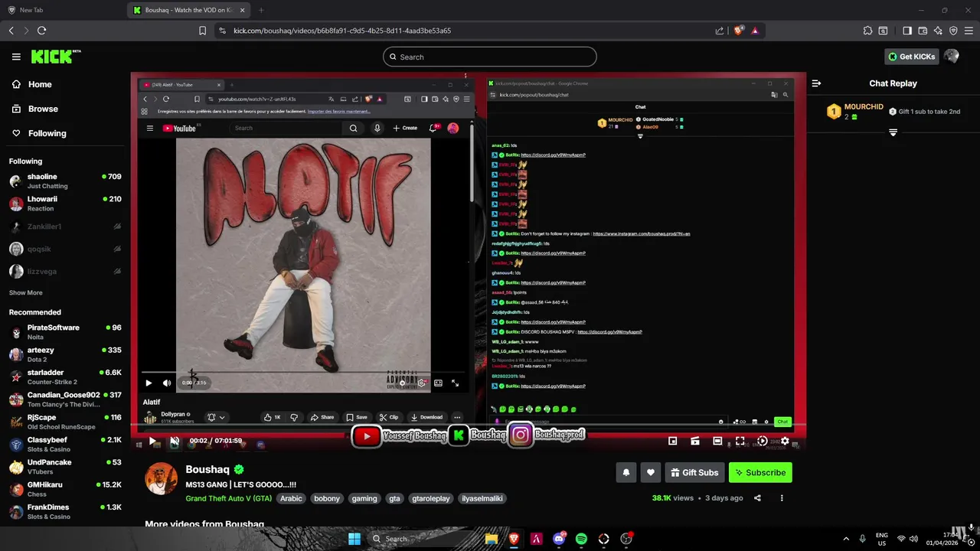The height and width of the screenshot is (551, 980).
Task: Open playback speed control
Action: (x=763, y=441)
